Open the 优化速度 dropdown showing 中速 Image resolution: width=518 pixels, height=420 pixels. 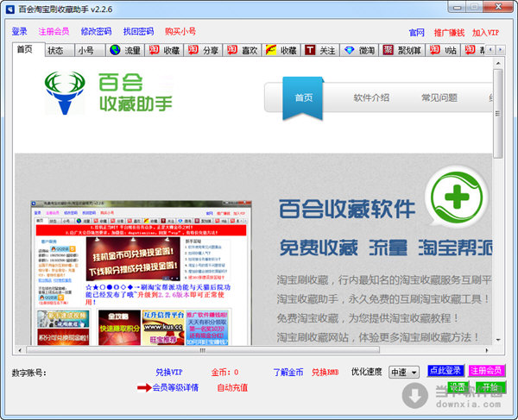click(404, 373)
